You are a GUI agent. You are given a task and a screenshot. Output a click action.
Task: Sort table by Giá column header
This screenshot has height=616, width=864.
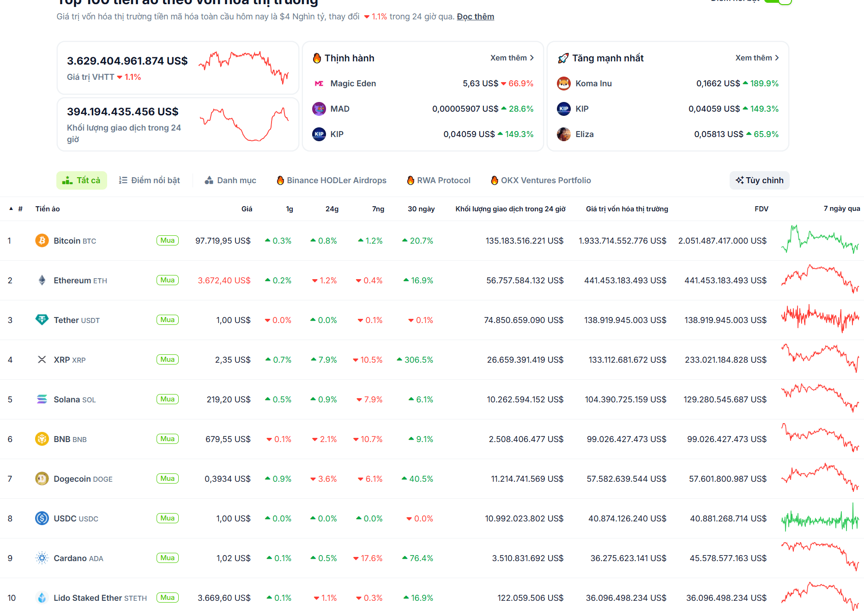(x=247, y=209)
